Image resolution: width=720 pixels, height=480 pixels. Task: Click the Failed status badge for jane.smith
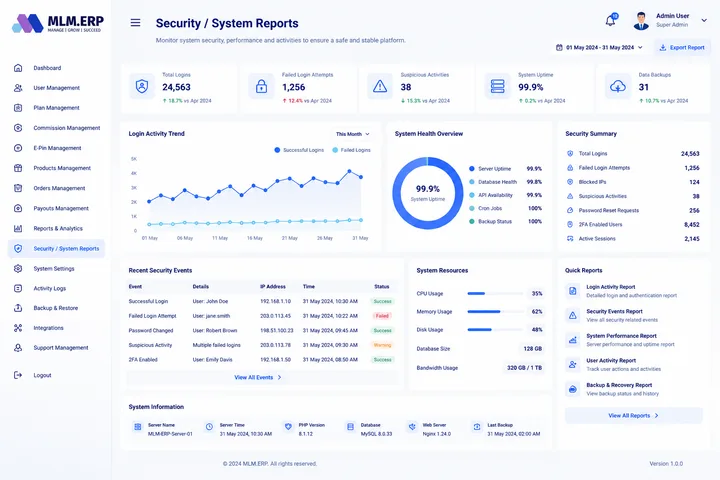(x=382, y=316)
